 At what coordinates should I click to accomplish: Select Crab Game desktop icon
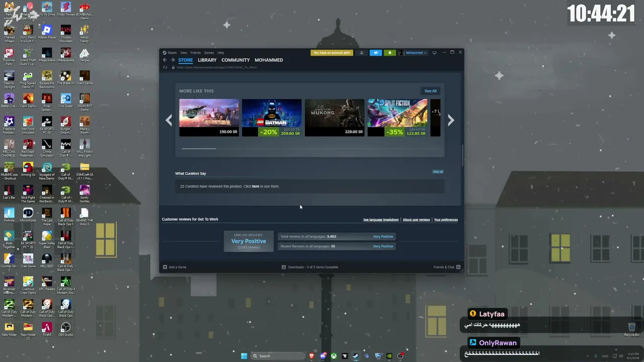point(28,260)
